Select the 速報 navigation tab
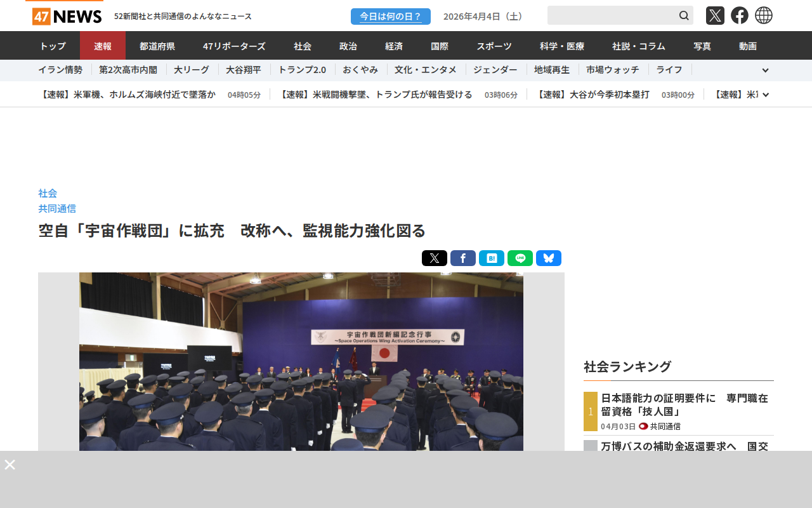 [103, 46]
